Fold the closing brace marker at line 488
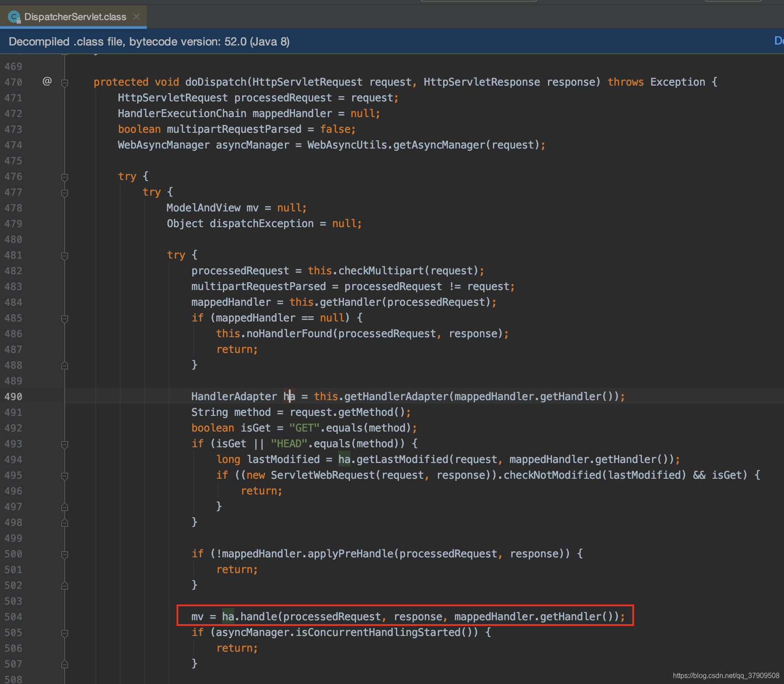The height and width of the screenshot is (684, 784). tap(65, 366)
